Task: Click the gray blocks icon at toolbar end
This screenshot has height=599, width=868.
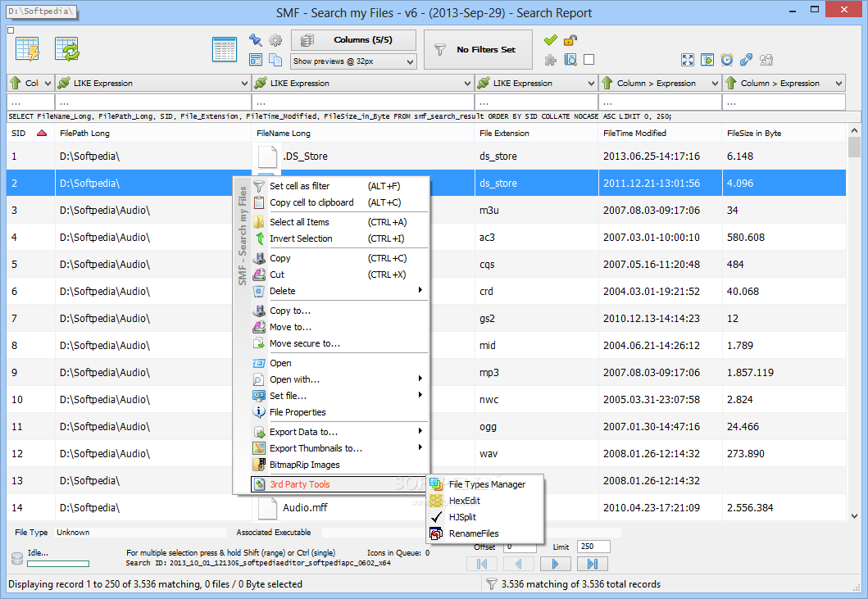Action: point(766,60)
